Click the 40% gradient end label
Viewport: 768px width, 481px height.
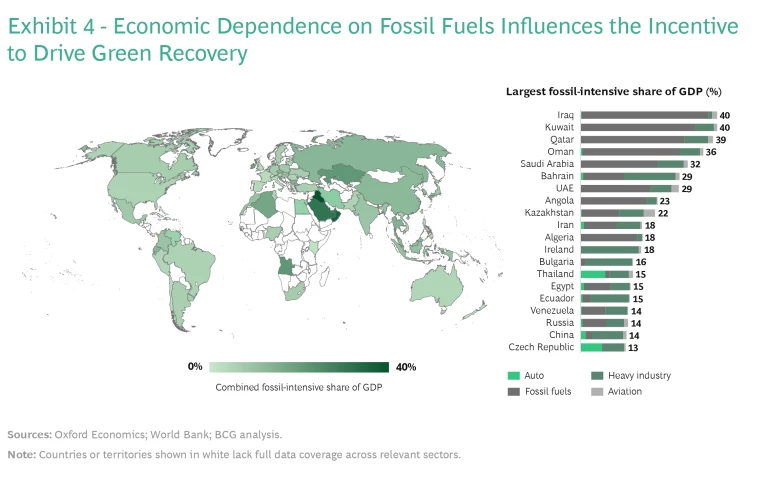(x=406, y=367)
